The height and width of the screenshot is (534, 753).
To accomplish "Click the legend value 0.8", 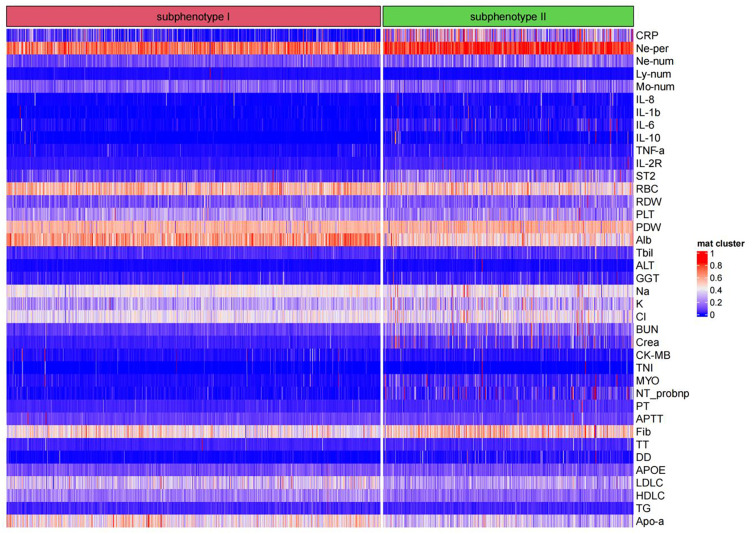I will coord(716,266).
